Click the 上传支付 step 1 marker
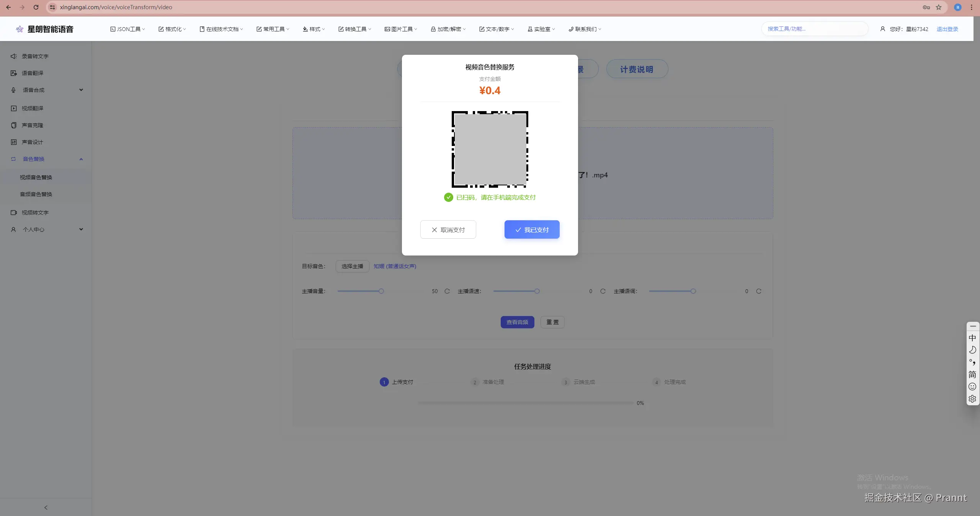This screenshot has width=980, height=516. point(384,382)
